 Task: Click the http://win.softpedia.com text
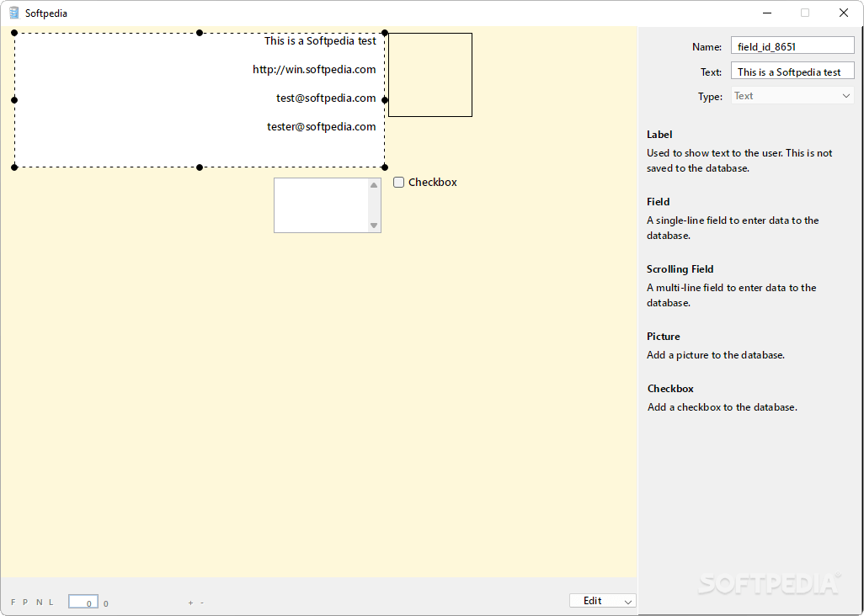(314, 69)
